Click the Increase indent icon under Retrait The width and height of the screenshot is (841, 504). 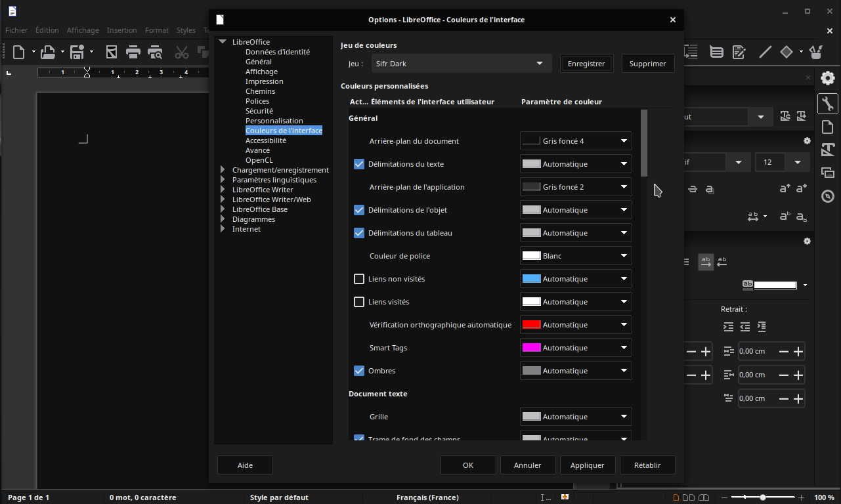tap(728, 326)
